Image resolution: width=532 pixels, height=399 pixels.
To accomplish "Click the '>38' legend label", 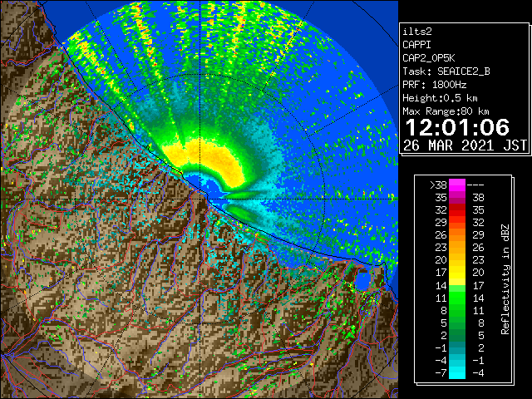I will 438,185.
